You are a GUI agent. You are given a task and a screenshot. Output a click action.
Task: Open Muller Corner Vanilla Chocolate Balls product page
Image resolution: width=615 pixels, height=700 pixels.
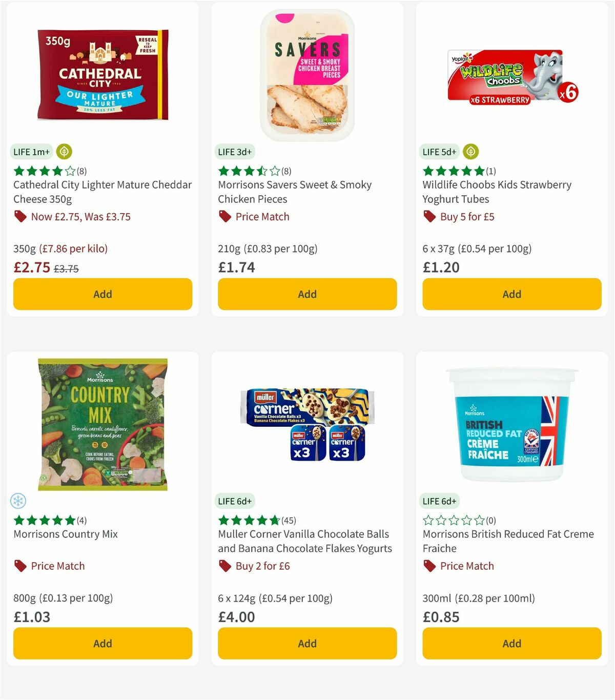coord(303,541)
